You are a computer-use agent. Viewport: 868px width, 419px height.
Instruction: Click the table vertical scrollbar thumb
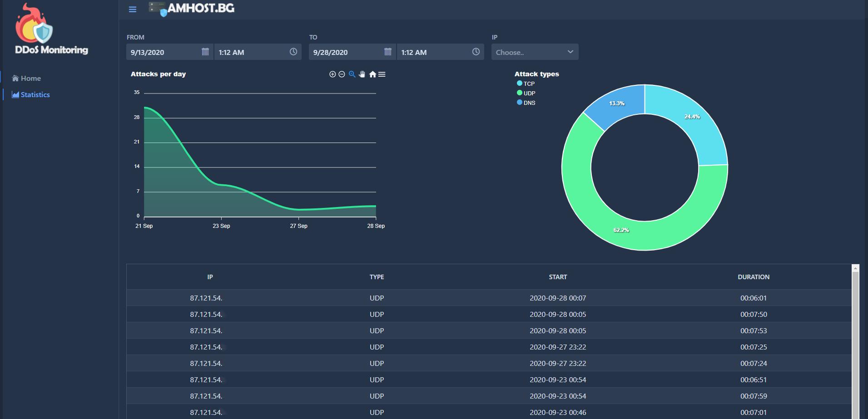tap(855, 345)
